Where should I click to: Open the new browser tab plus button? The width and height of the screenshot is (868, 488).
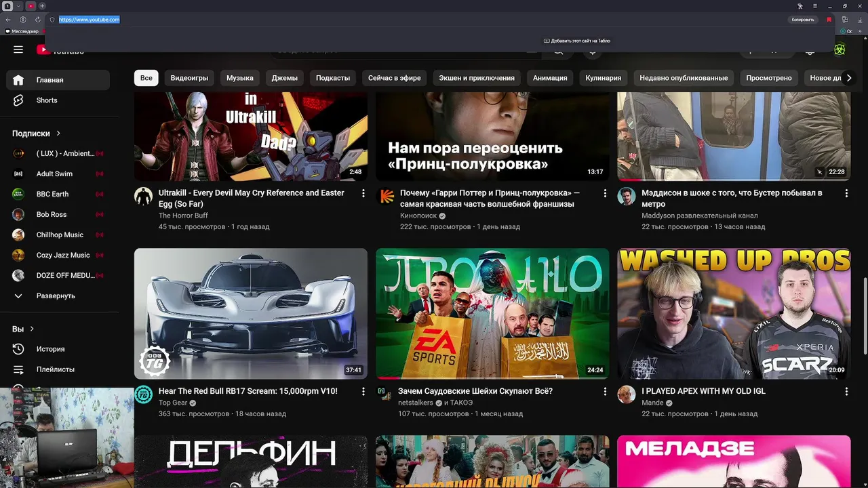click(x=42, y=6)
